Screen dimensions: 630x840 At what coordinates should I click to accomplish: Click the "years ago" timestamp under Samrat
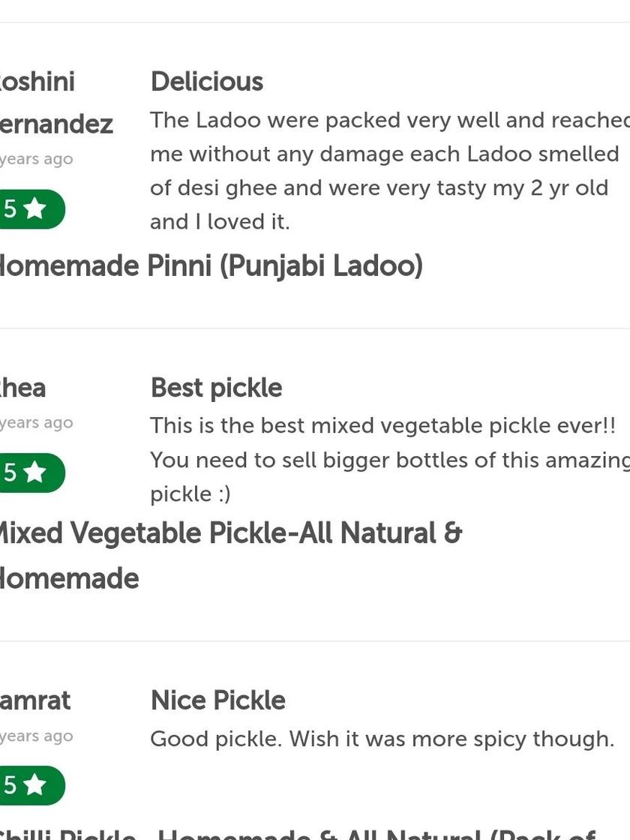pyautogui.click(x=36, y=736)
